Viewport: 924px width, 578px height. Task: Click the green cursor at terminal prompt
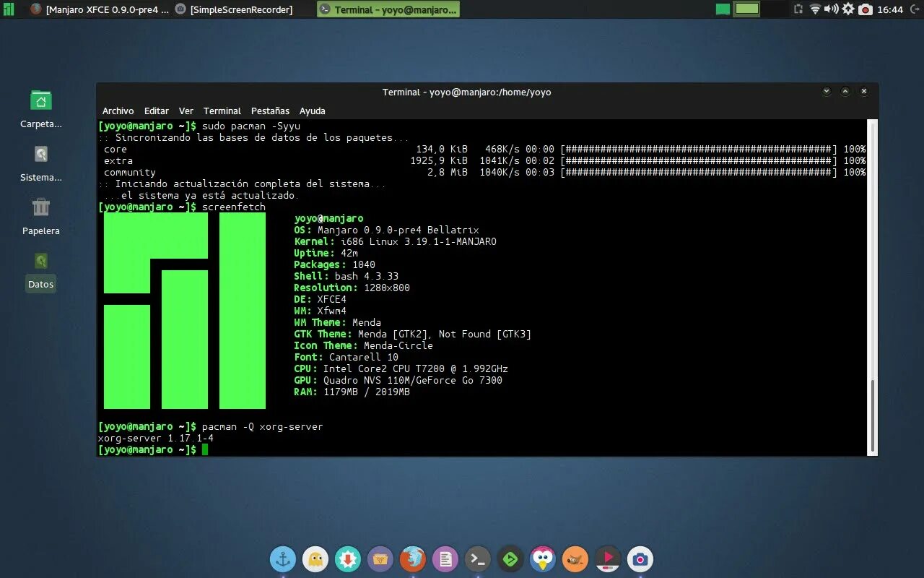(x=205, y=449)
